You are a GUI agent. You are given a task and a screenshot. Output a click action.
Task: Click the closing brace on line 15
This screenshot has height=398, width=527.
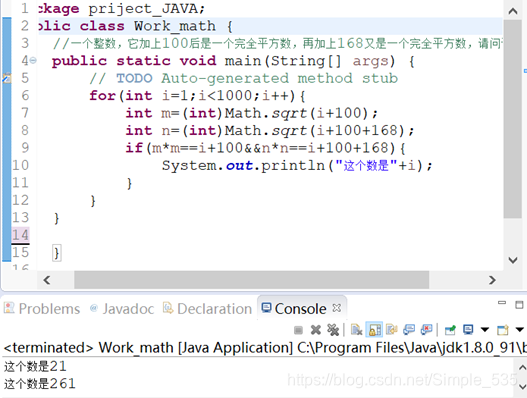(56, 253)
